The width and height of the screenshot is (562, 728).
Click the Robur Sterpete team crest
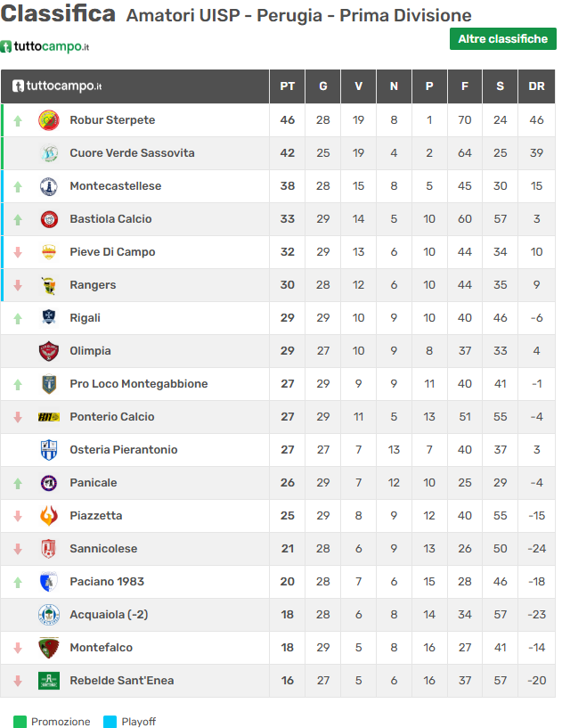tap(48, 120)
